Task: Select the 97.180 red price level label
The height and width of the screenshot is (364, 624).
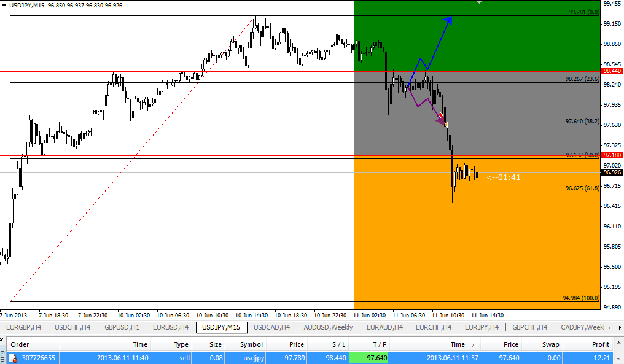Action: point(612,155)
